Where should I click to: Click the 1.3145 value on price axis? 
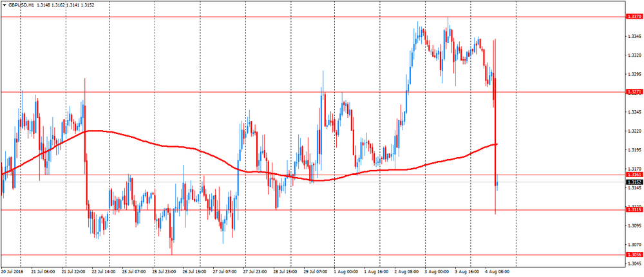(x=634, y=188)
